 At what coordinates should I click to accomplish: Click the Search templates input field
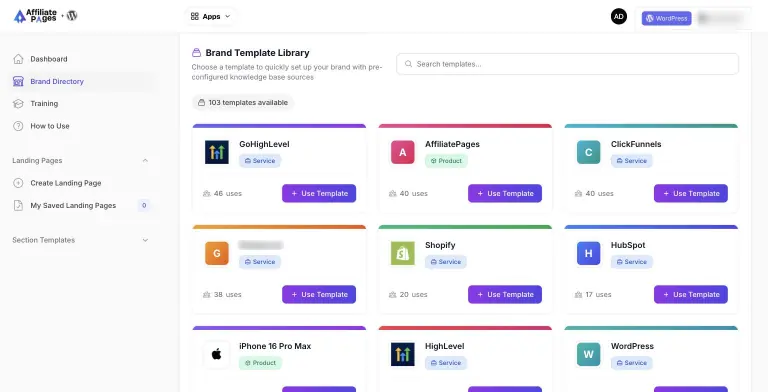567,64
